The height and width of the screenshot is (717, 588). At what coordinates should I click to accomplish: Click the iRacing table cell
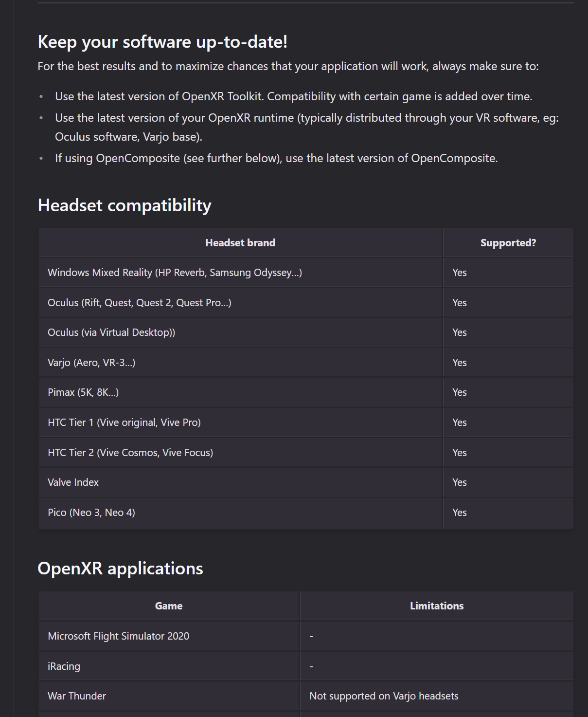click(64, 666)
